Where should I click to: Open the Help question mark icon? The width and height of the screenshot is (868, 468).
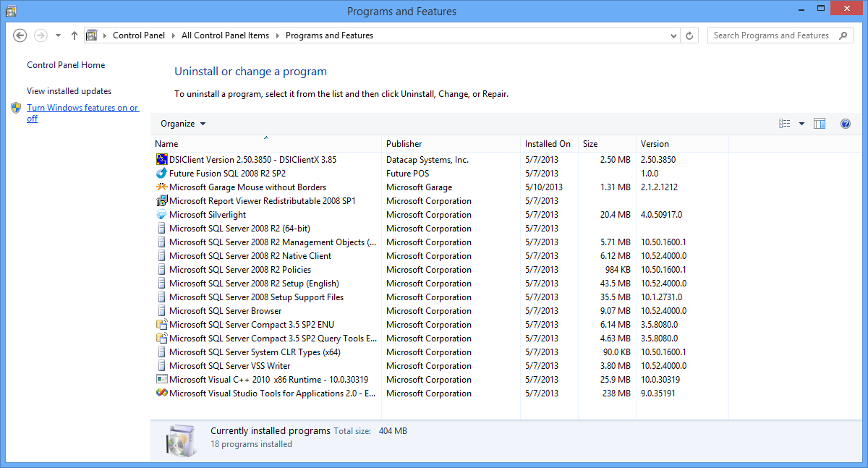(x=846, y=124)
